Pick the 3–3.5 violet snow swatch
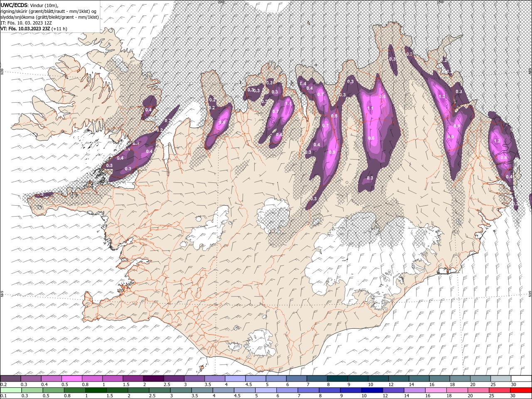The width and height of the screenshot is (532, 399). click(194, 379)
